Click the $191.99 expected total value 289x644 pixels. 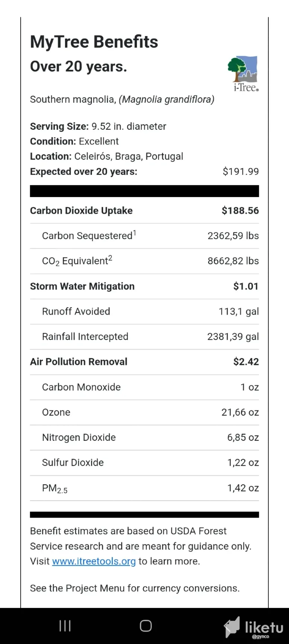point(241,172)
